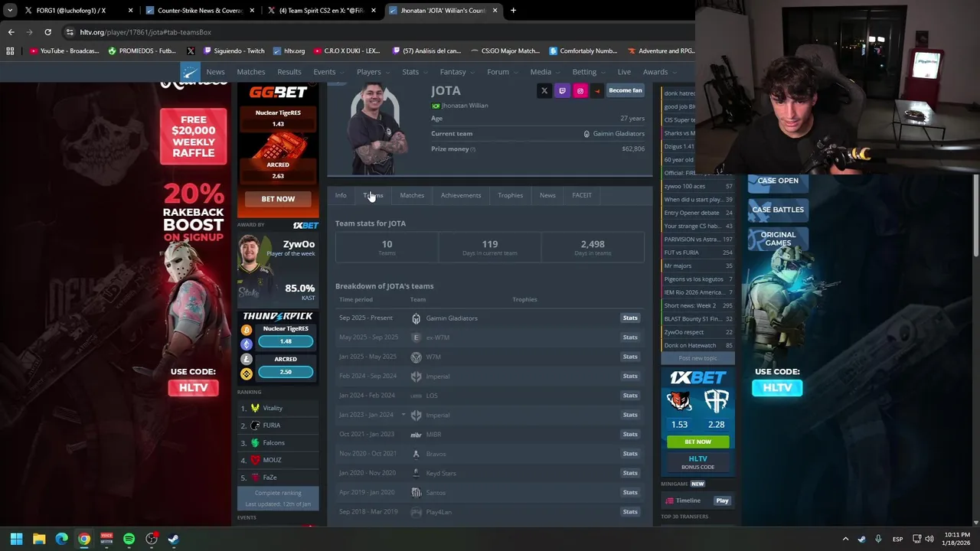The image size is (980, 551).
Task: Click the HLTV logo home icon
Action: [190, 72]
